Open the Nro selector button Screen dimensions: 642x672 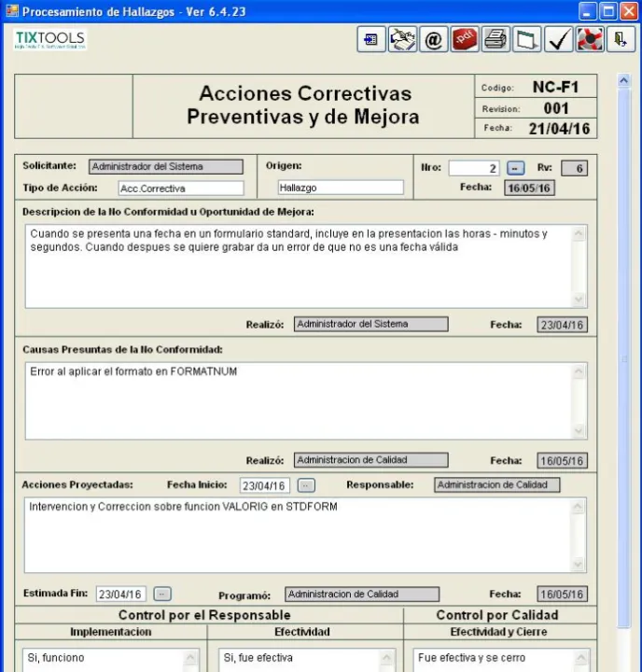[x=515, y=168]
